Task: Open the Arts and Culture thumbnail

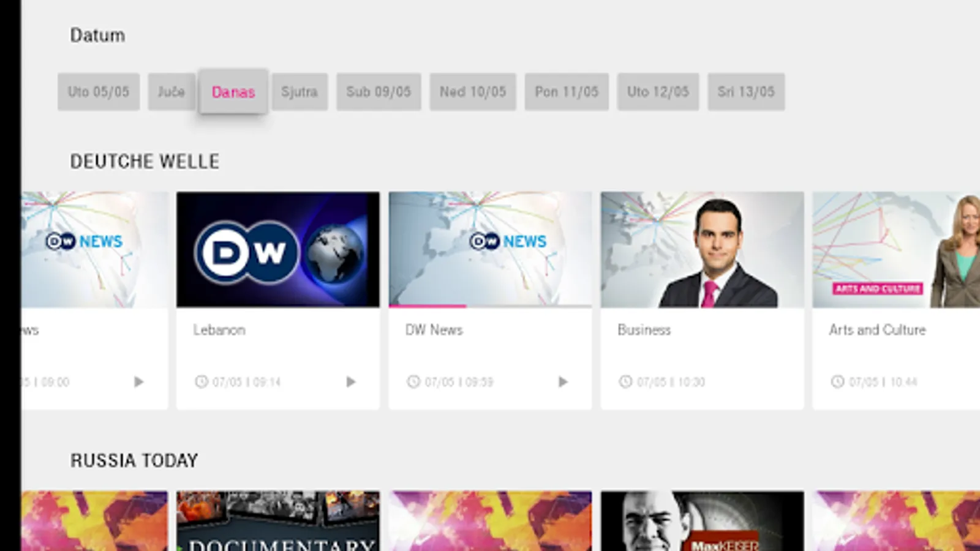Action: tap(896, 250)
